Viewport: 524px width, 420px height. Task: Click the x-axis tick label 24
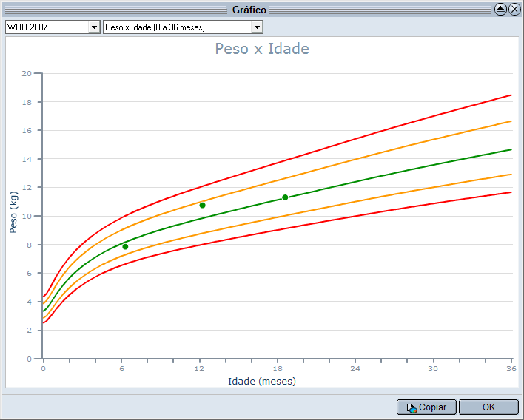355,368
